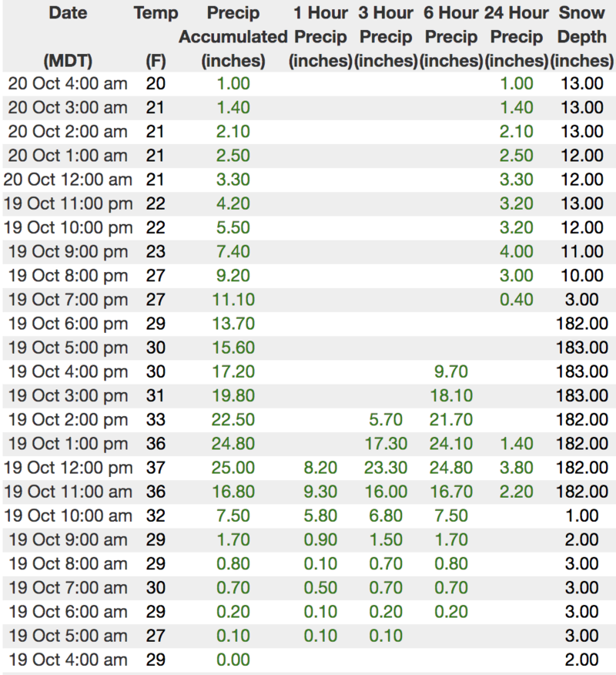This screenshot has width=616, height=675.
Task: Select the 18.10 six-hour precip value
Action: pyautogui.click(x=452, y=396)
